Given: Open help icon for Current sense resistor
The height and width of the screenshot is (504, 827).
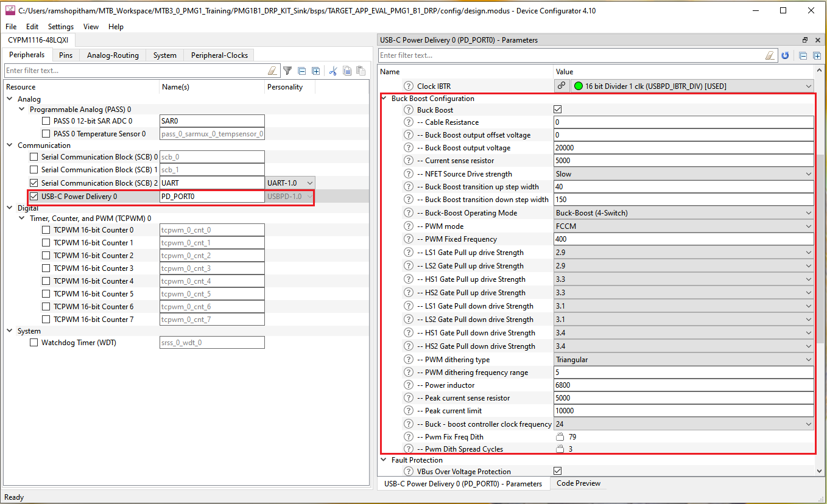Looking at the screenshot, I should pyautogui.click(x=409, y=161).
